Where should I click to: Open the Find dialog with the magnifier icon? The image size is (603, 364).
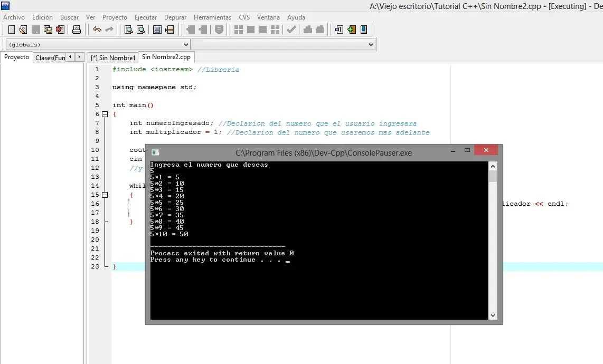[128, 29]
